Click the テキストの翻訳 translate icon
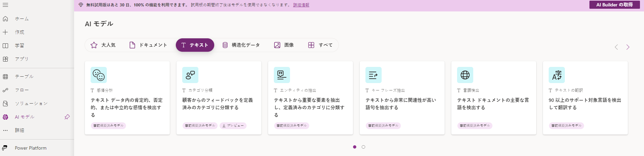The width and height of the screenshot is (644, 156). (557, 75)
